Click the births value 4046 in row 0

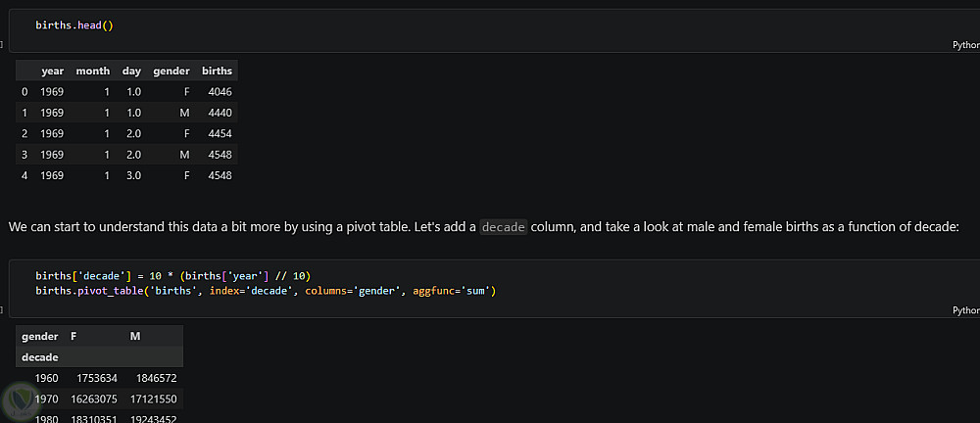220,92
